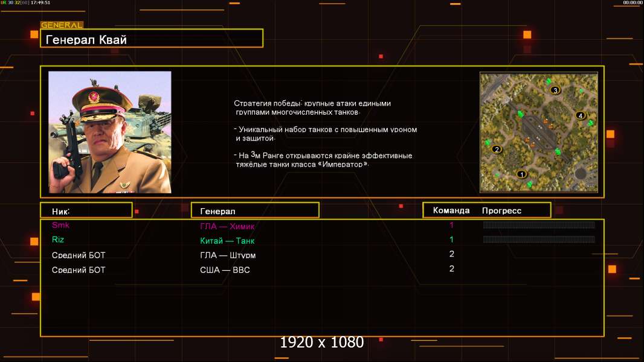This screenshot has width=644, height=362.
Task: Open the США — ВВС general entry
Action: click(x=225, y=270)
